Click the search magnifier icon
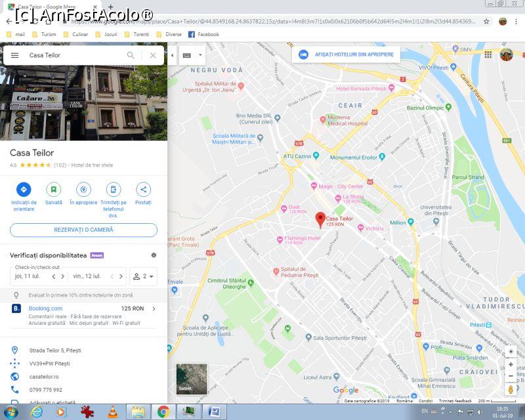The height and width of the screenshot is (420, 525). (131, 56)
